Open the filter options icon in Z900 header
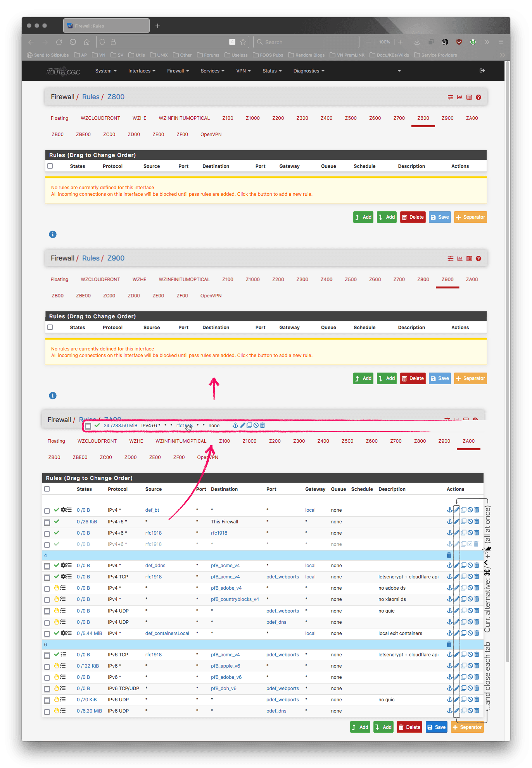The width and height of the screenshot is (532, 768). click(450, 259)
